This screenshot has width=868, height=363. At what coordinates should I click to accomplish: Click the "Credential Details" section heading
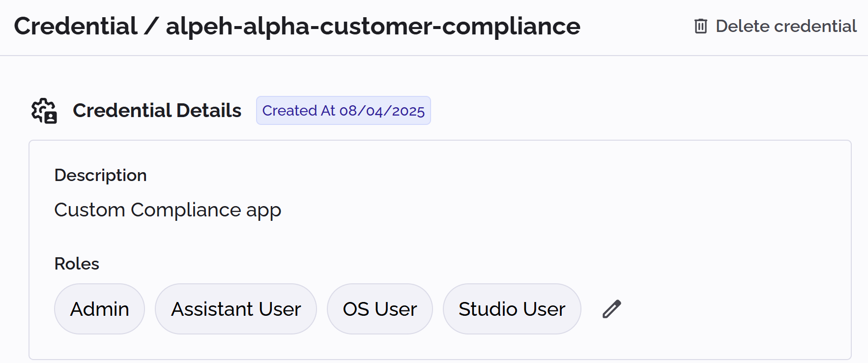pyautogui.click(x=157, y=111)
